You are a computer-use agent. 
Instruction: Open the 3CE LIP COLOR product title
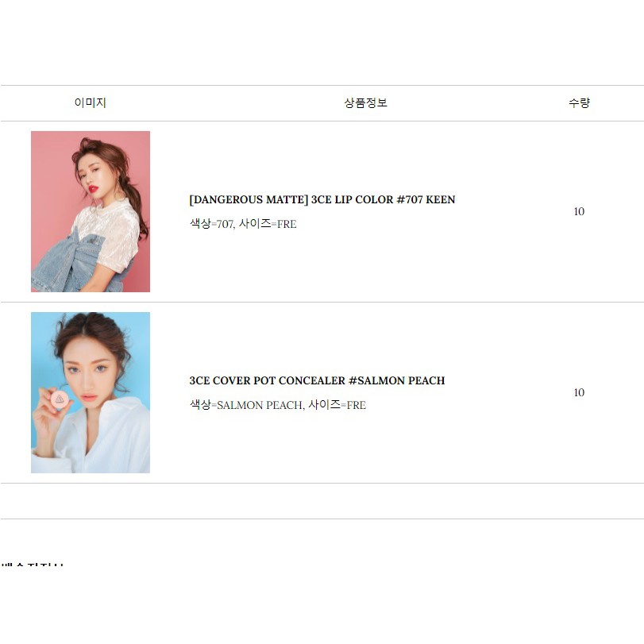[322, 199]
